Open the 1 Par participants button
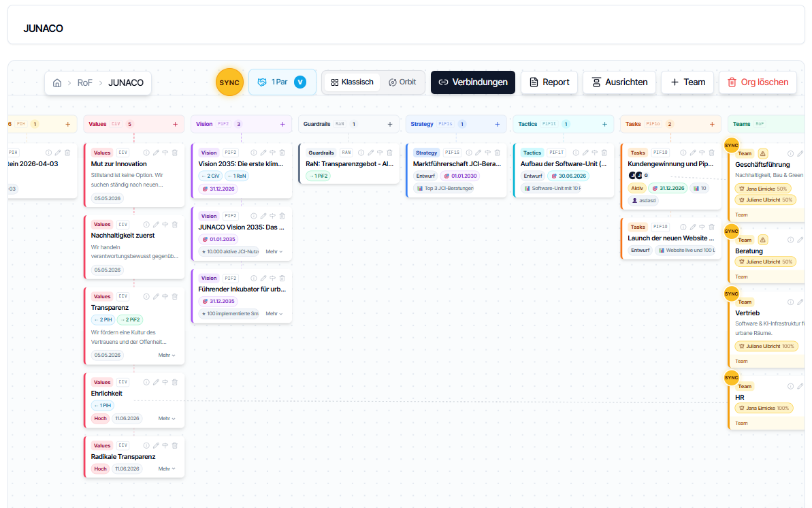The width and height of the screenshot is (812, 508). [x=282, y=82]
